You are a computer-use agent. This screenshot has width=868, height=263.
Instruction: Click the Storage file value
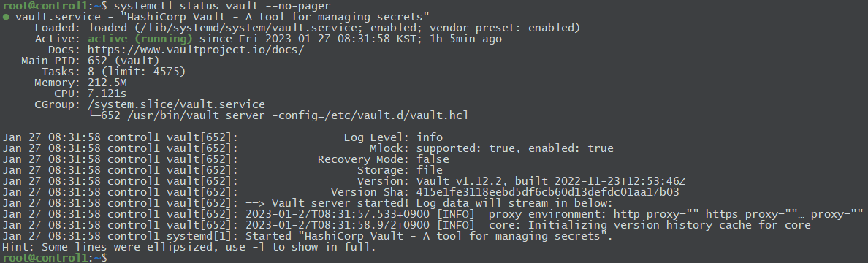click(x=430, y=170)
